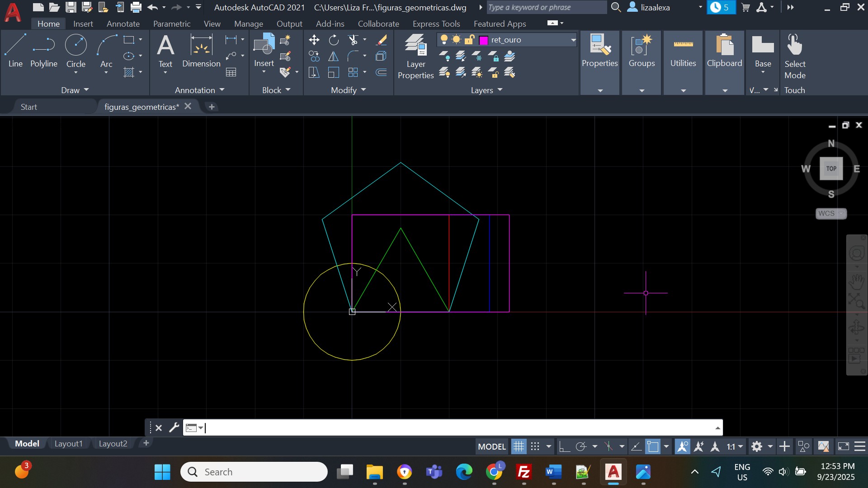The width and height of the screenshot is (868, 488).
Task: Select the Copy tool icon
Action: [314, 56]
